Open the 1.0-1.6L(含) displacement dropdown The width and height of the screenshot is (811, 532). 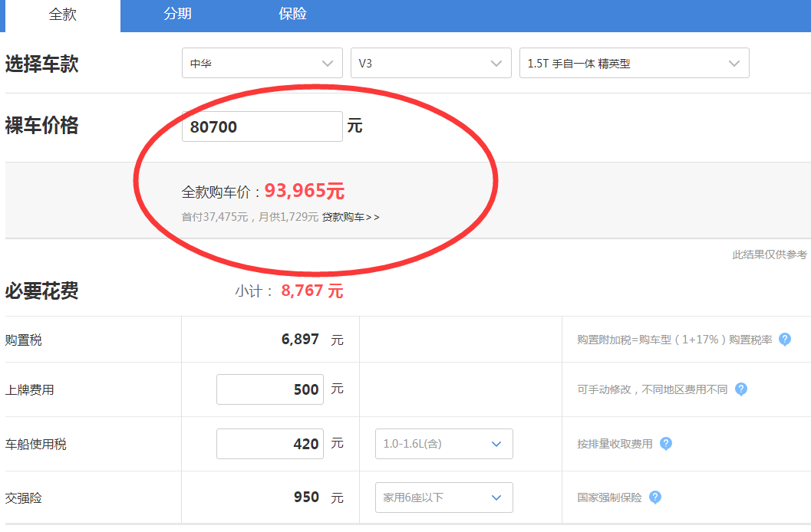click(x=443, y=444)
